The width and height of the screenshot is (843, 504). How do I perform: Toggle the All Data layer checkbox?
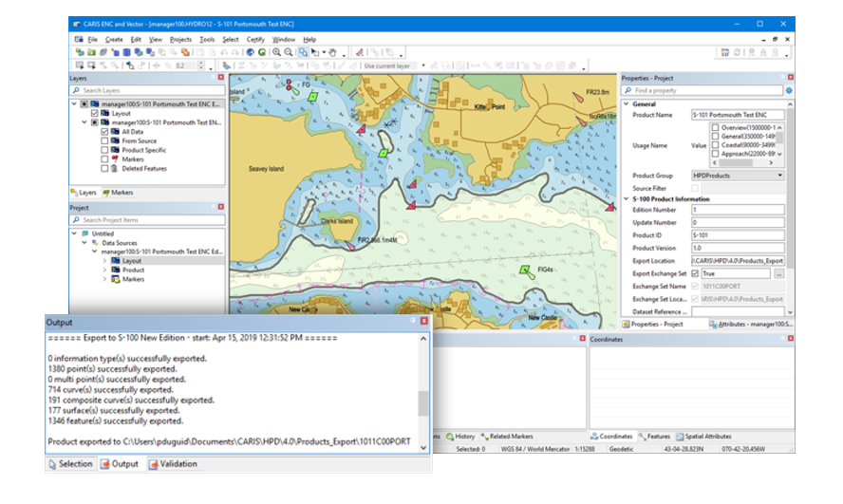104,132
